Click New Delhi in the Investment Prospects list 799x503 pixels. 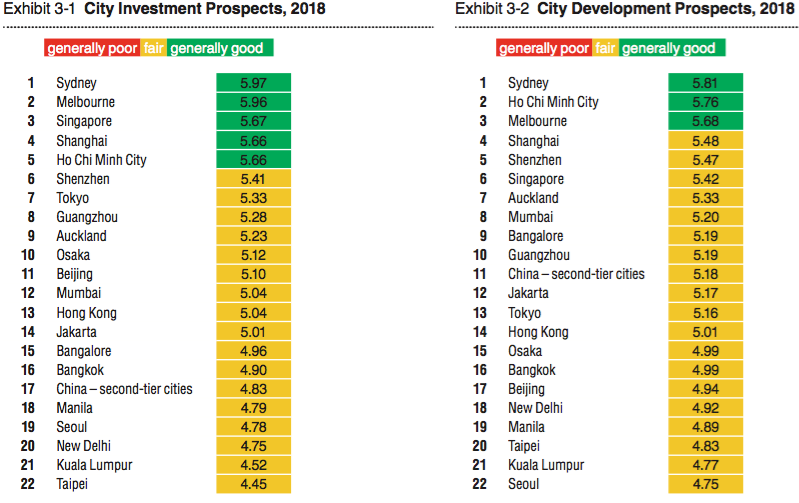(x=84, y=446)
